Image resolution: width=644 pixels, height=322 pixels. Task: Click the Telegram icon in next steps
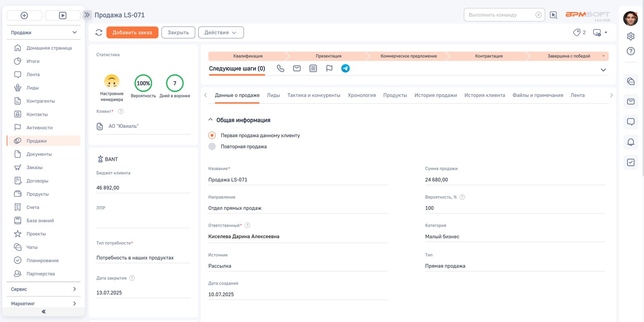(x=345, y=68)
